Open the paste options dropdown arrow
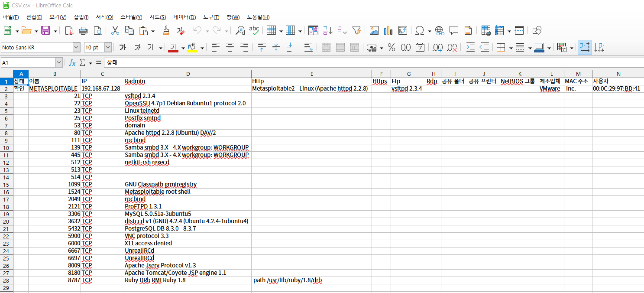Viewport: 644px width, 293px height. click(x=153, y=31)
